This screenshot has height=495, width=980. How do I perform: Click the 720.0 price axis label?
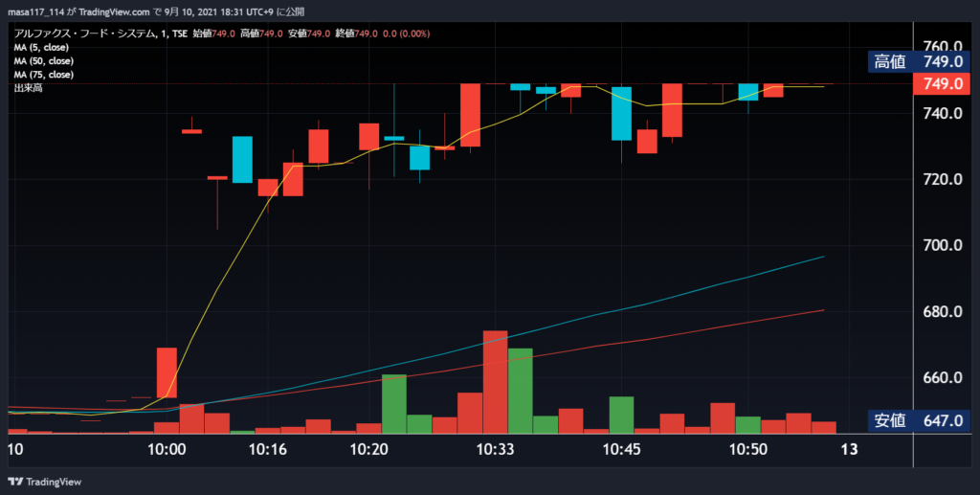(943, 179)
